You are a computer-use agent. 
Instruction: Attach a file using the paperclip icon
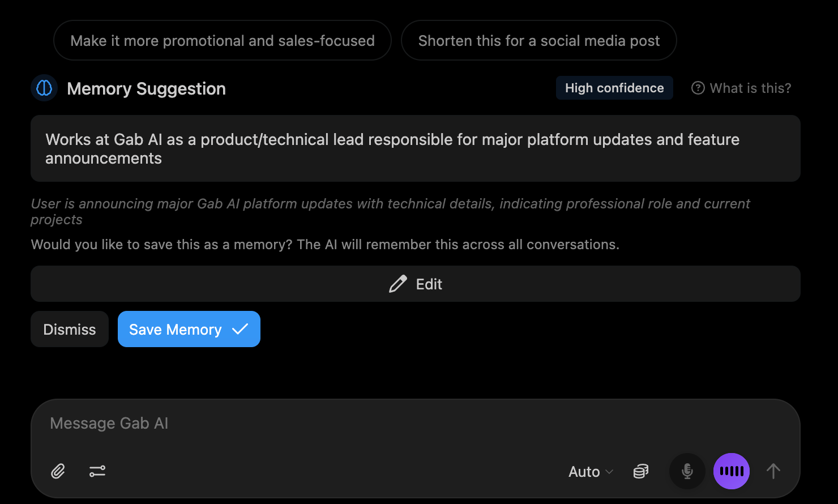(x=58, y=471)
